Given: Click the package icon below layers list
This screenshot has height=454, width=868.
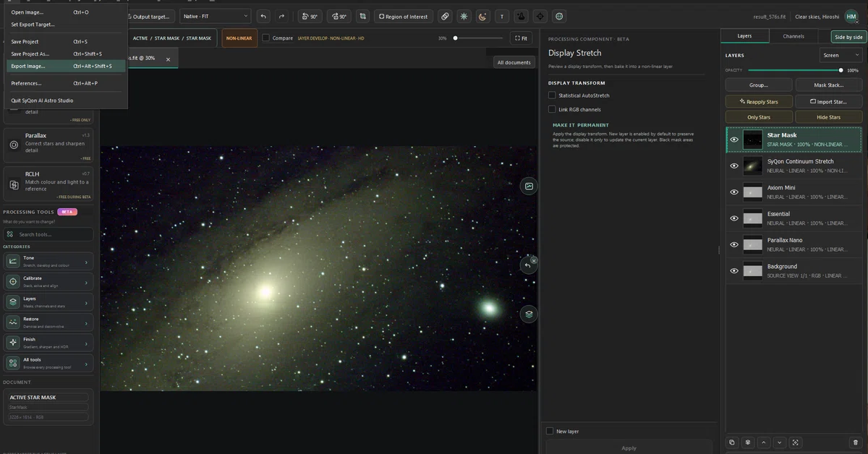Looking at the screenshot, I should 748,442.
